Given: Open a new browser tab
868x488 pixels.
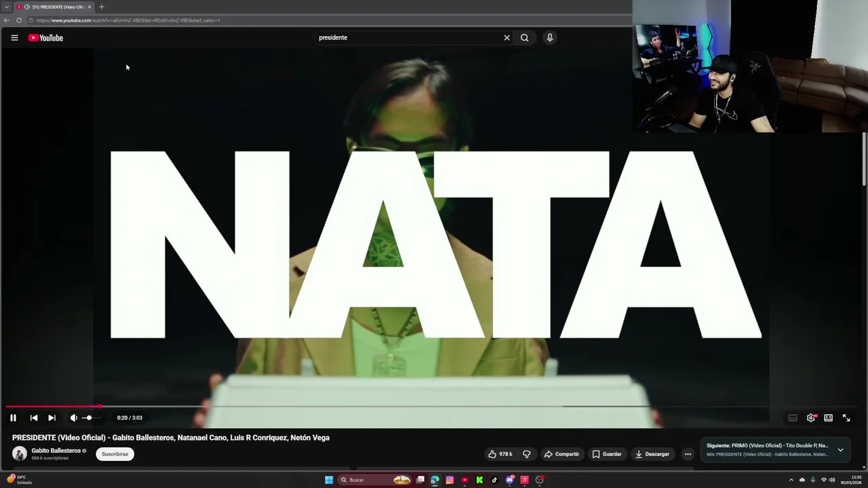Looking at the screenshot, I should (101, 7).
